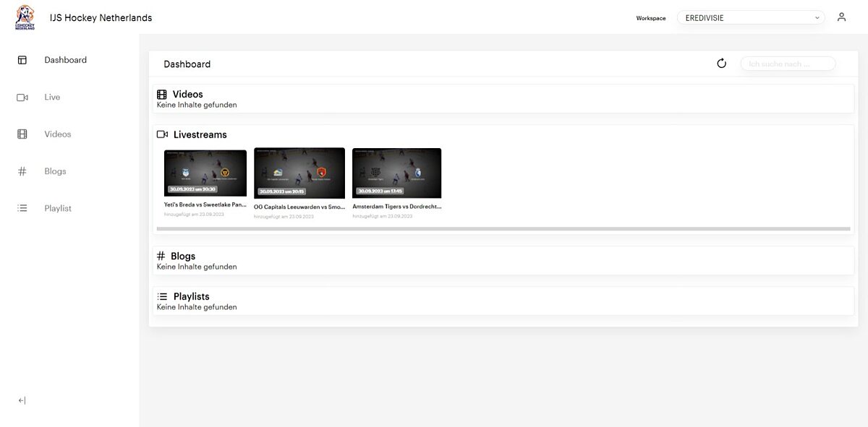Open OG Capitals Leeuwarden livestream thumbnail
This screenshot has width=868, height=427.
pyautogui.click(x=299, y=173)
